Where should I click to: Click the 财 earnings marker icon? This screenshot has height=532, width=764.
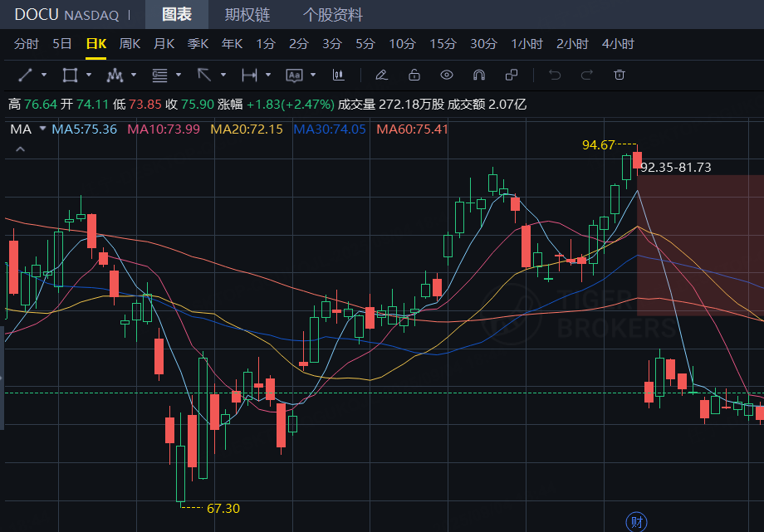pos(636,521)
